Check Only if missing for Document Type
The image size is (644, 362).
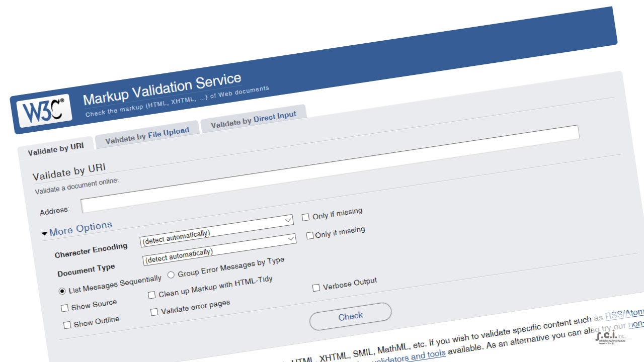(x=310, y=235)
